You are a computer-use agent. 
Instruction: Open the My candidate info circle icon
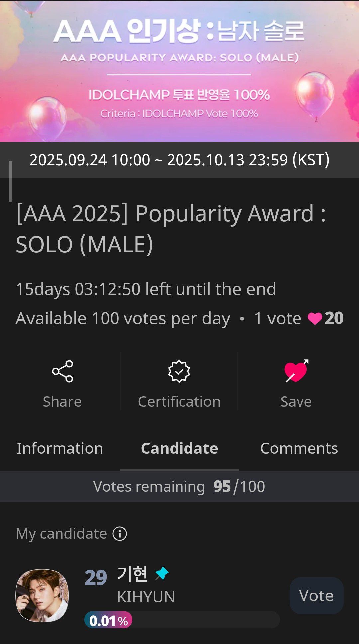tap(120, 534)
